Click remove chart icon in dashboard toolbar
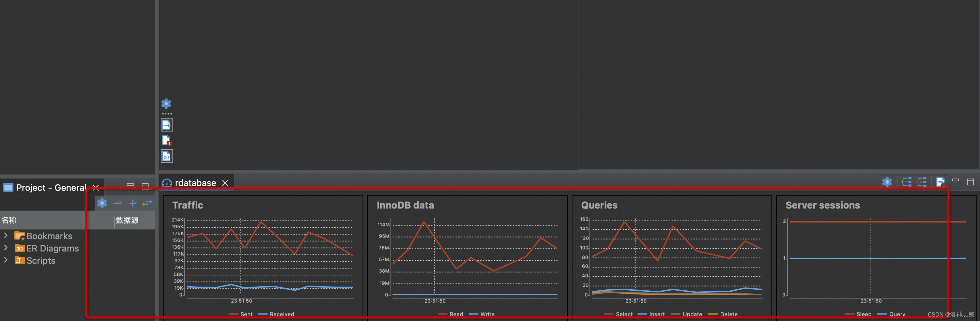This screenshot has height=321, width=980. click(921, 182)
